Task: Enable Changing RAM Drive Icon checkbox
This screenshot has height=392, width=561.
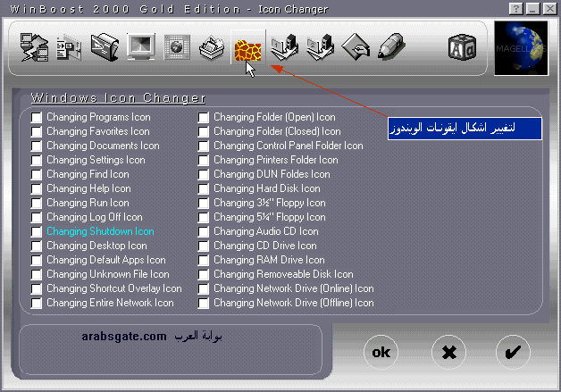Action: 203,261
